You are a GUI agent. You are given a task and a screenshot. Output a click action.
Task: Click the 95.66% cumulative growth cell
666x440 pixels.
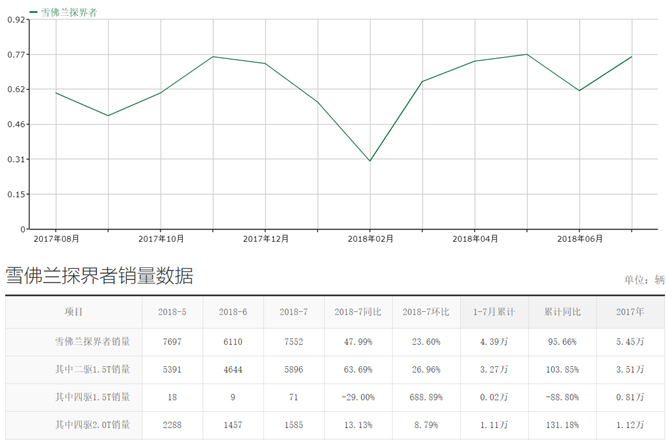(x=562, y=342)
